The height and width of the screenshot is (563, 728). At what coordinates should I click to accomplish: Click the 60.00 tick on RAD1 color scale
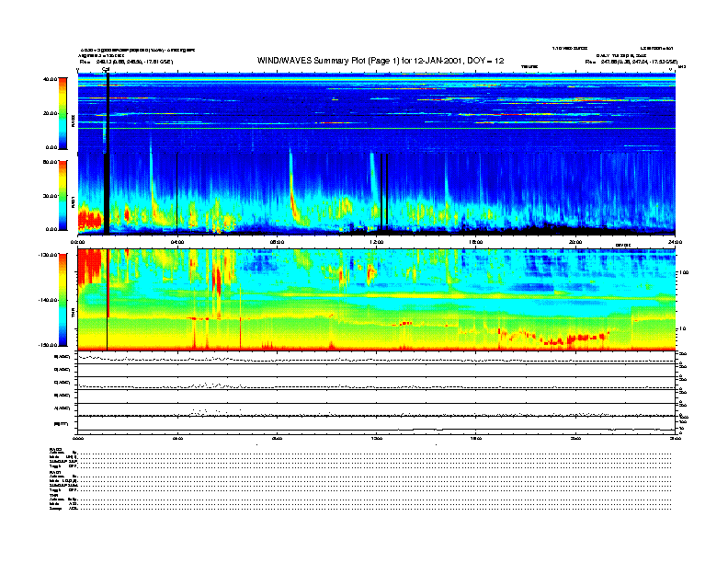coord(50,162)
